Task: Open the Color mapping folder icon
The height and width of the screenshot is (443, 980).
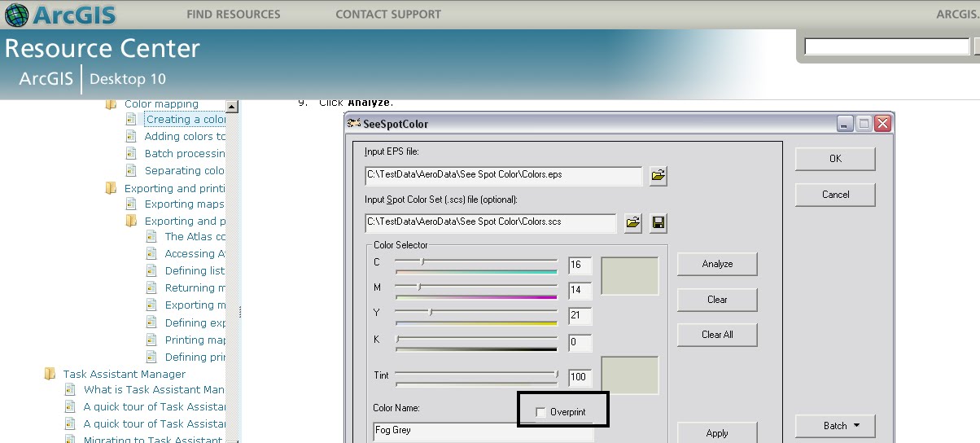Action: pos(111,103)
